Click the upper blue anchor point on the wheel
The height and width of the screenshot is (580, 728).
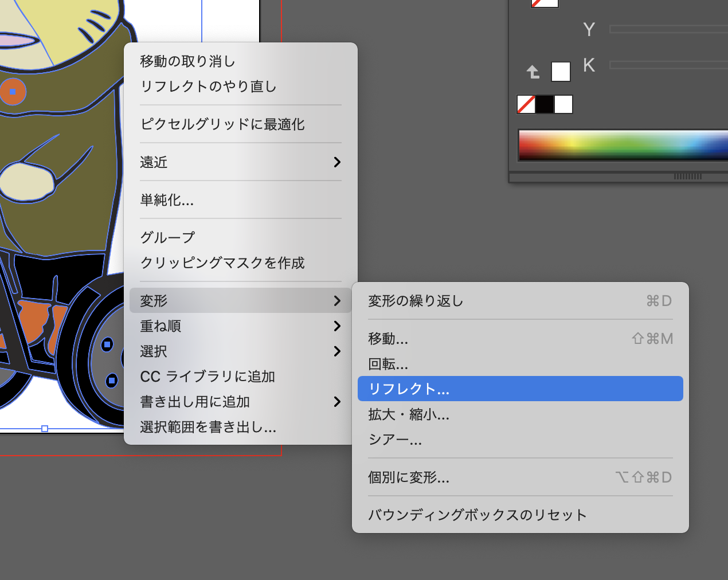pyautogui.click(x=107, y=344)
